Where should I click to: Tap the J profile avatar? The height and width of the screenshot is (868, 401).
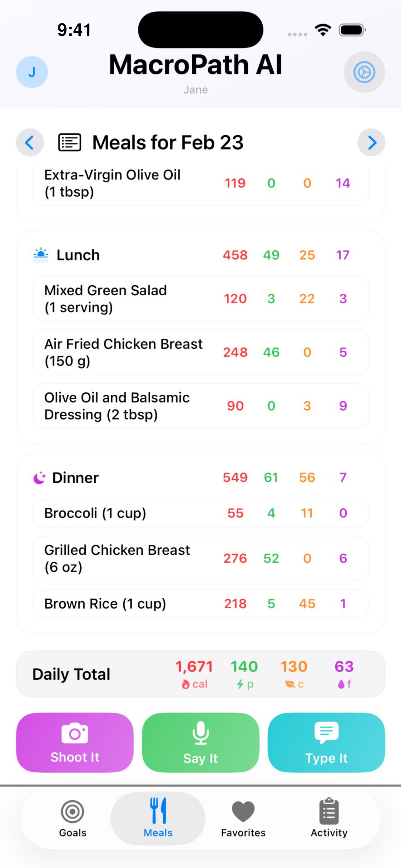32,72
